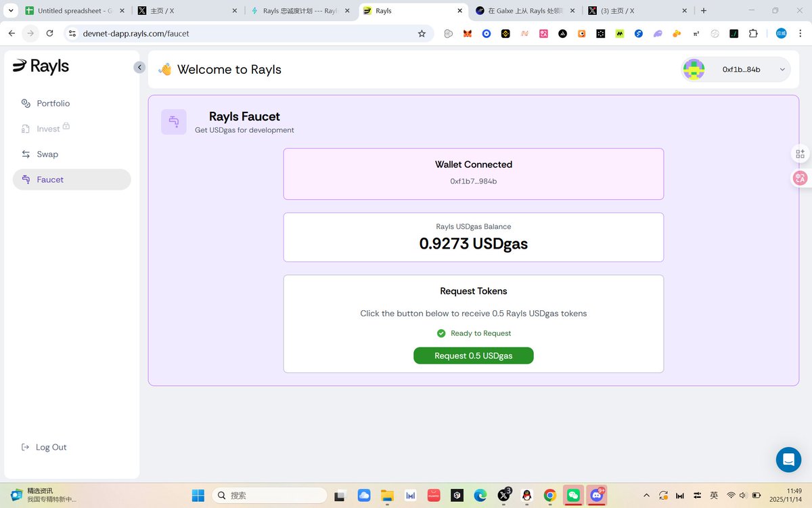Viewport: 812px width, 508px height.
Task: Open the Faucet sidebar item
Action: (72, 179)
